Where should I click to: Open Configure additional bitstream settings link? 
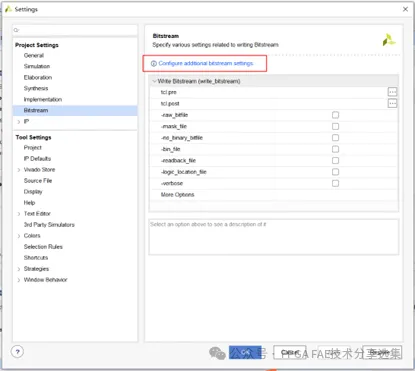tap(206, 63)
